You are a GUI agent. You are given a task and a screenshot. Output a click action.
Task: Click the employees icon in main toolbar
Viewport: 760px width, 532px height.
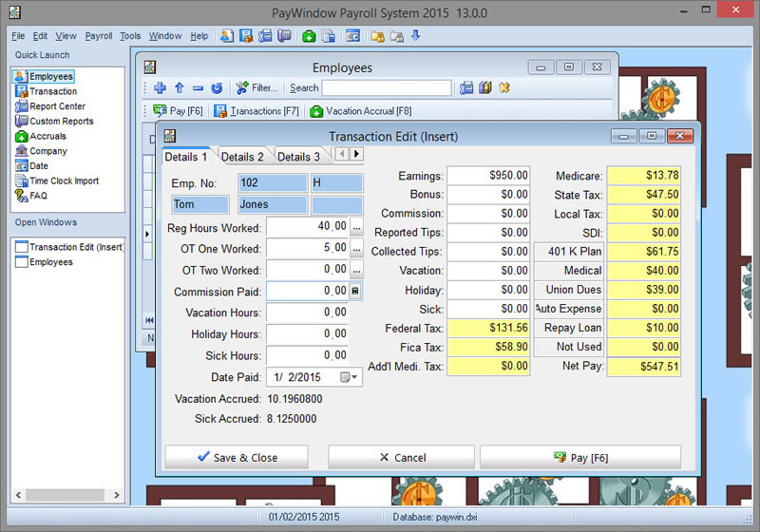226,36
